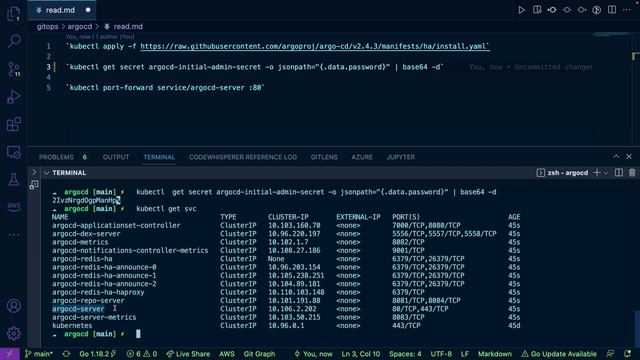Image resolution: width=640 pixels, height=360 pixels.
Task: Switch to the OUTPUT tab
Action: tap(116, 157)
